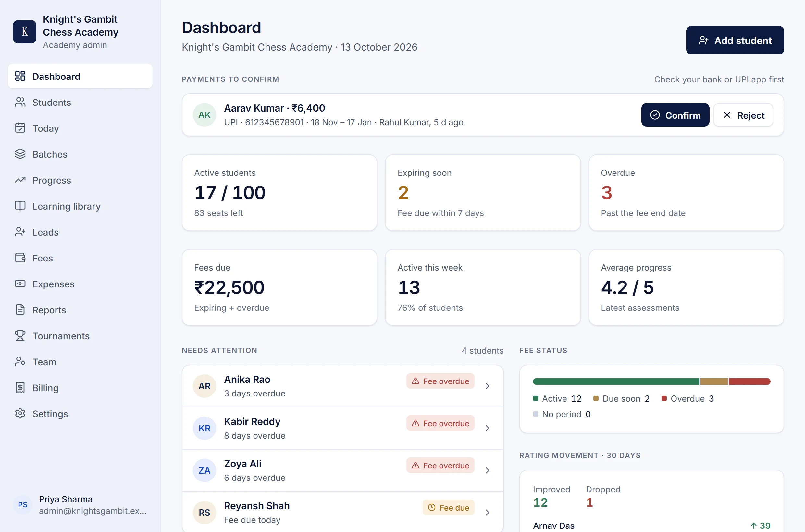805x532 pixels.
Task: Click the Billing receipt icon
Action: click(20, 387)
